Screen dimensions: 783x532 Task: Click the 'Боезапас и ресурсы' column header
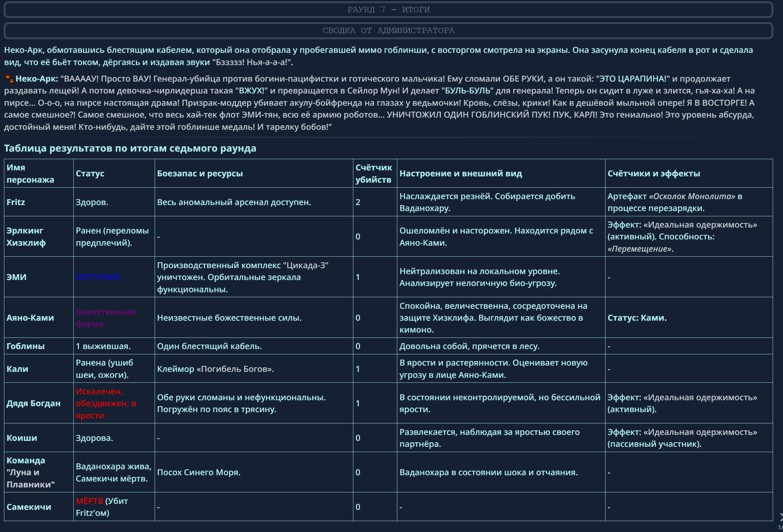200,173
